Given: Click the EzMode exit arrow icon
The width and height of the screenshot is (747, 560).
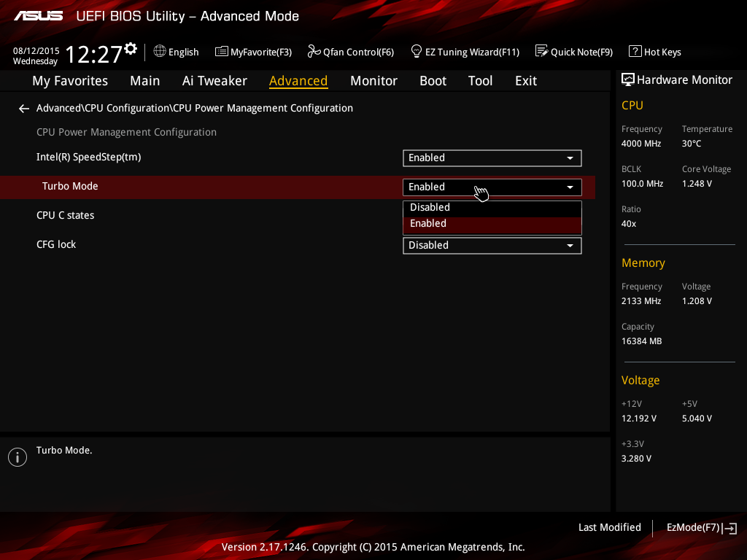Looking at the screenshot, I should point(729,528).
